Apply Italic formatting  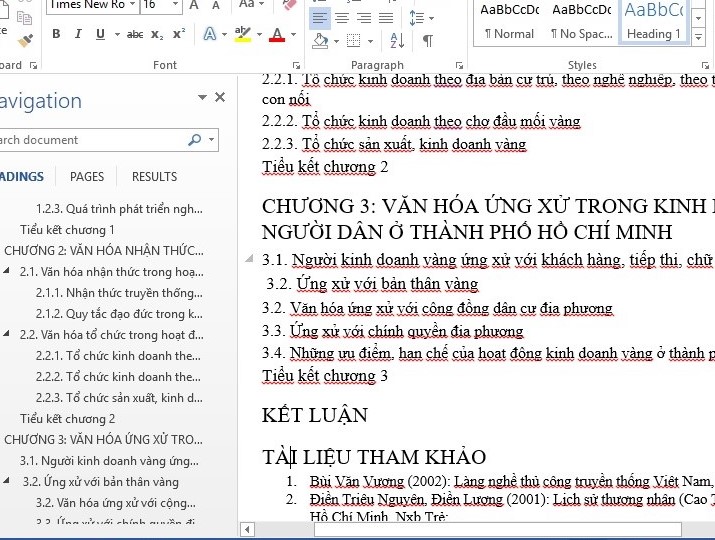78,34
